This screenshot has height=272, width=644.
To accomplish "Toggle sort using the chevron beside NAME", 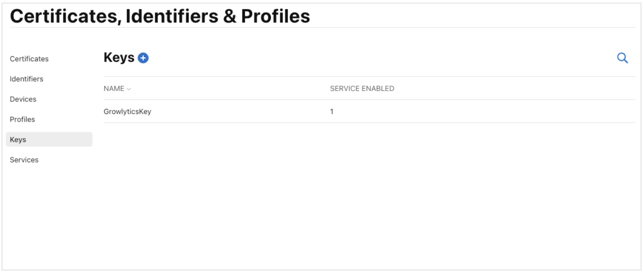I will tap(129, 89).
